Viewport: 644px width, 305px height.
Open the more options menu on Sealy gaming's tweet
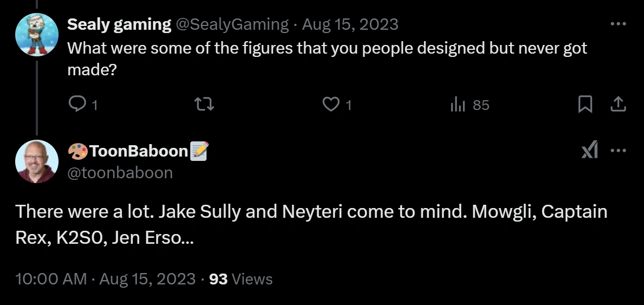click(618, 24)
